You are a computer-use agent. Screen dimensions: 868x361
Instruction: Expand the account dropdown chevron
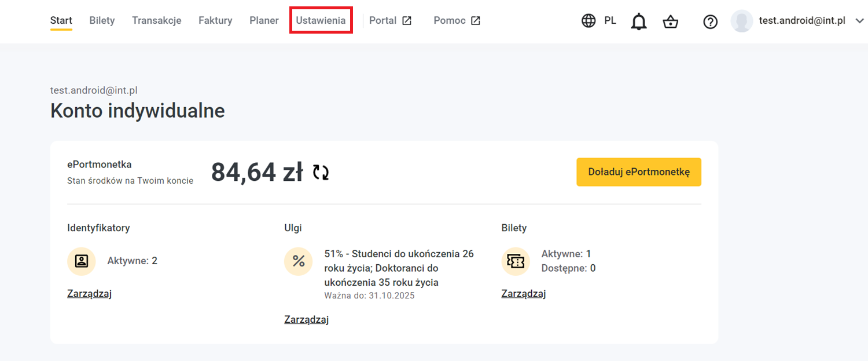click(859, 21)
